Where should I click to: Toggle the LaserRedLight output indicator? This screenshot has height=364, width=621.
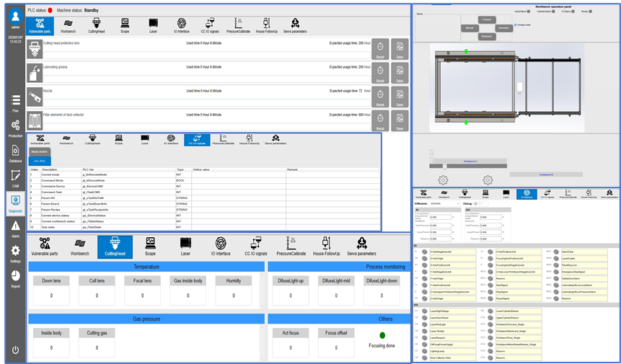(x=424, y=324)
